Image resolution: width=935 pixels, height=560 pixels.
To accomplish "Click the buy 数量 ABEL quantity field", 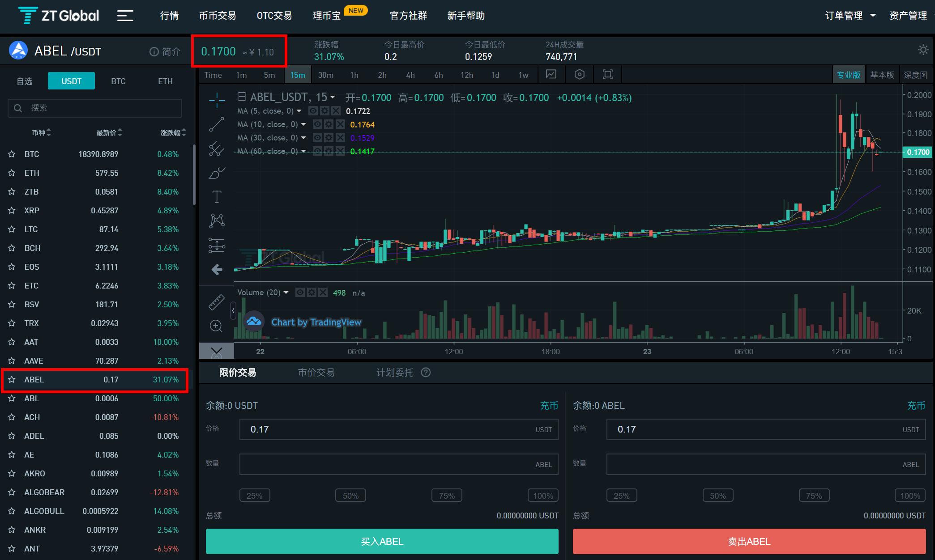I will (399, 464).
